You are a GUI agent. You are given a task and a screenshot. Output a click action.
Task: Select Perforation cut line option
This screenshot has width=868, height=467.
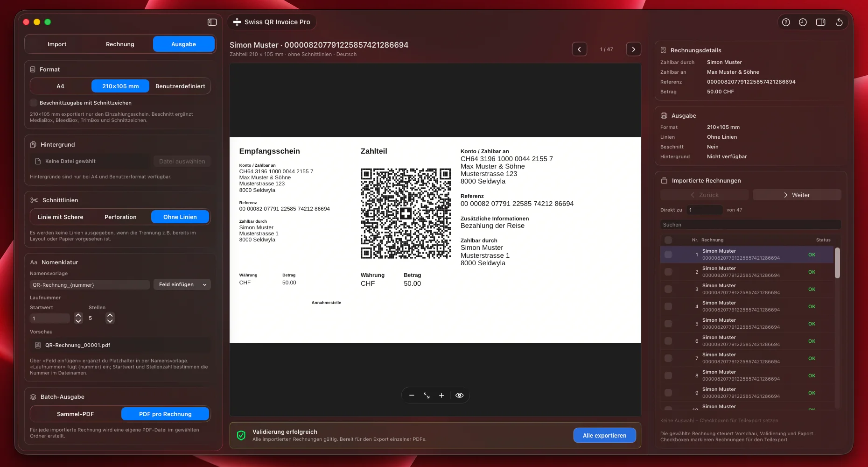pos(120,217)
